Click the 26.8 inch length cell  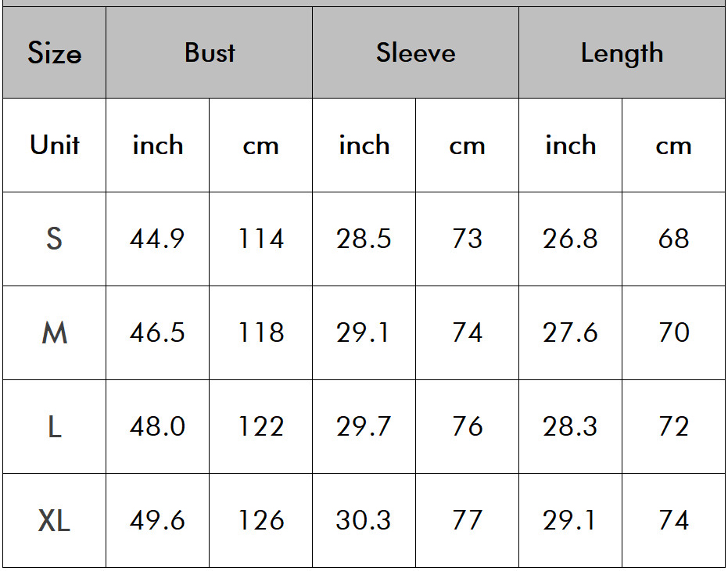[x=570, y=239]
